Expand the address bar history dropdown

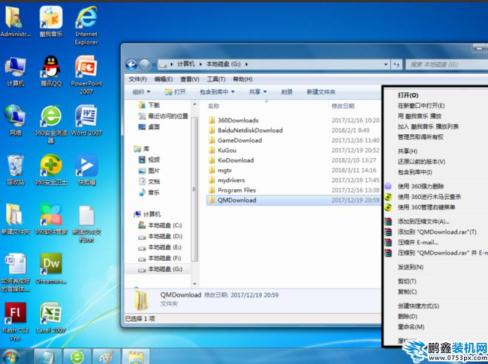(386, 64)
